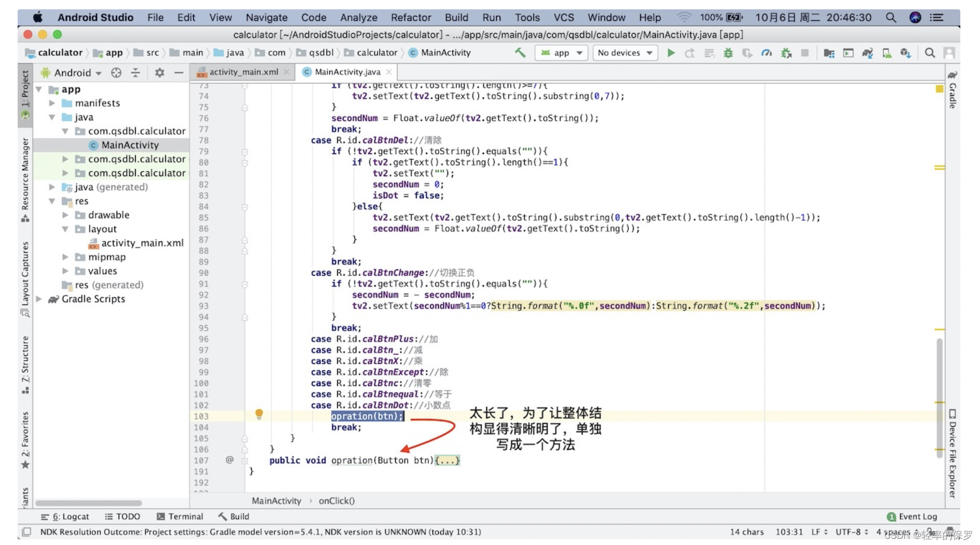Click the Siri icon in menu bar
The image size is (980, 545).
pyautogui.click(x=915, y=17)
